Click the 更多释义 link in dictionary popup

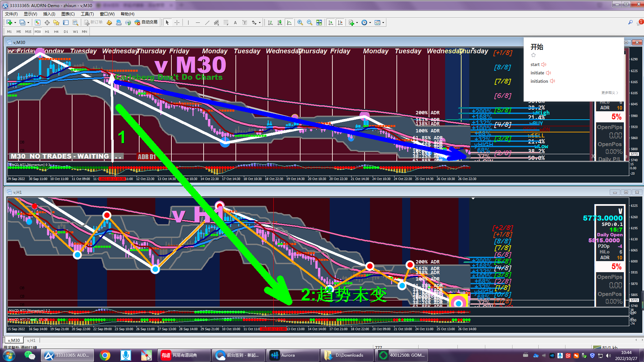pyautogui.click(x=609, y=93)
